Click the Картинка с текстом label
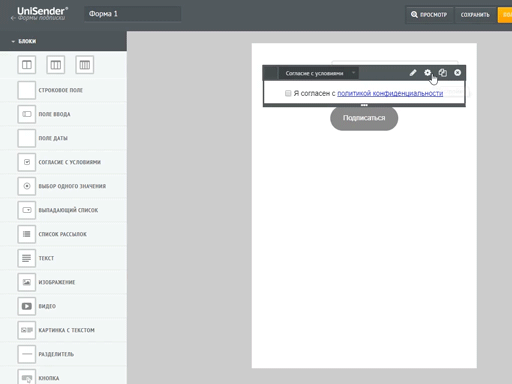 point(67,330)
